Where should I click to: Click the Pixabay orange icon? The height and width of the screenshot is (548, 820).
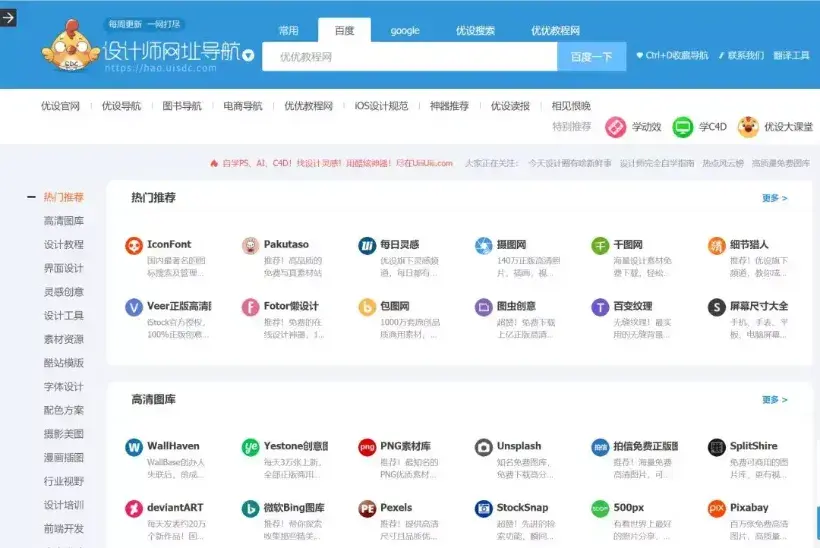tap(716, 508)
